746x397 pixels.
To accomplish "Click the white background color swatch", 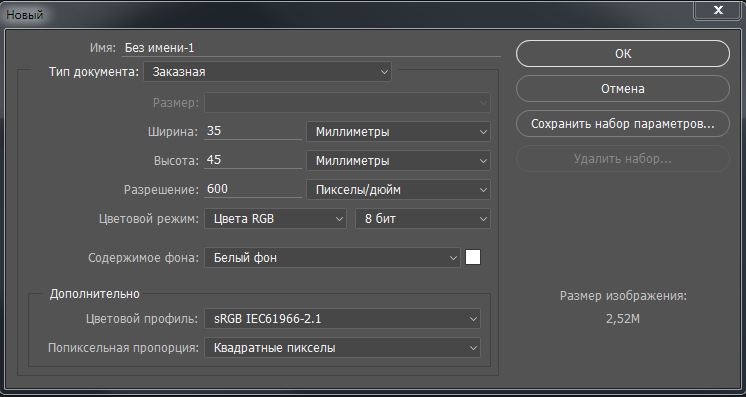I will tap(473, 257).
